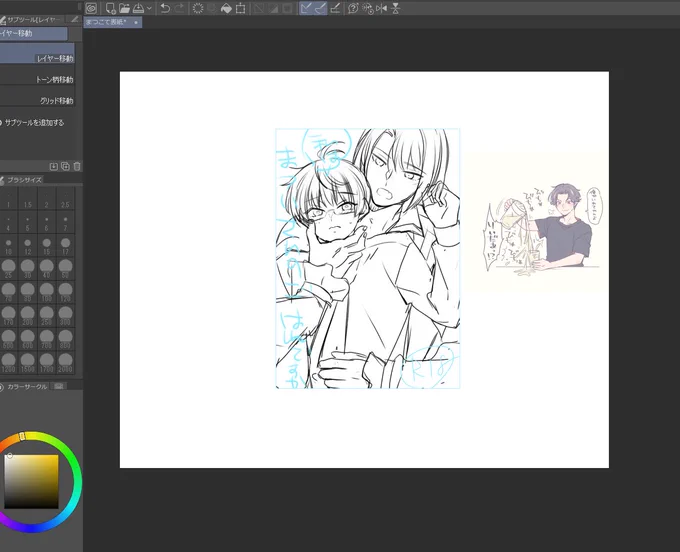Click inside the color saturation square

click(x=31, y=481)
